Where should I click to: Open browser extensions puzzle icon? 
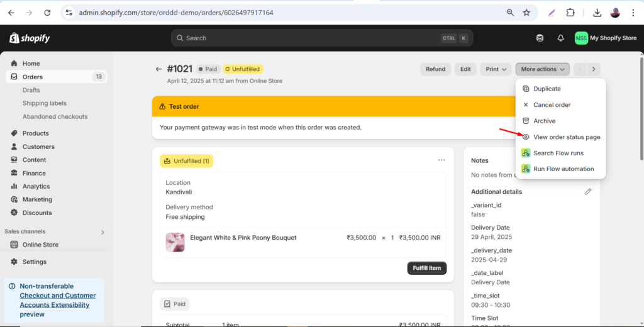pyautogui.click(x=570, y=13)
